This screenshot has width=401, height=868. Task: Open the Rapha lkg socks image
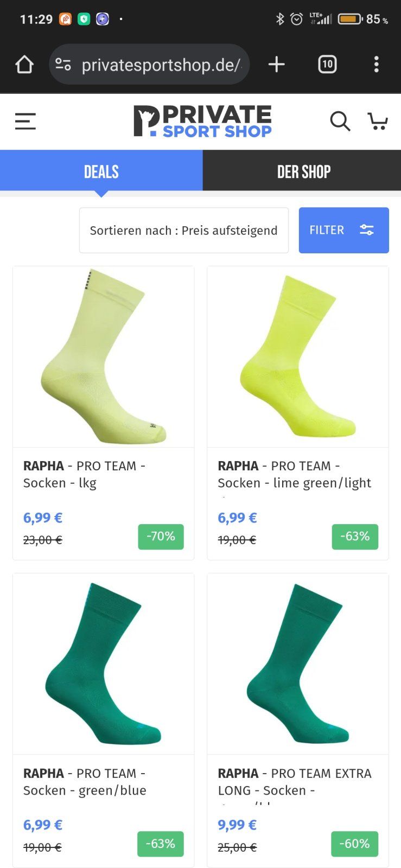point(103,356)
